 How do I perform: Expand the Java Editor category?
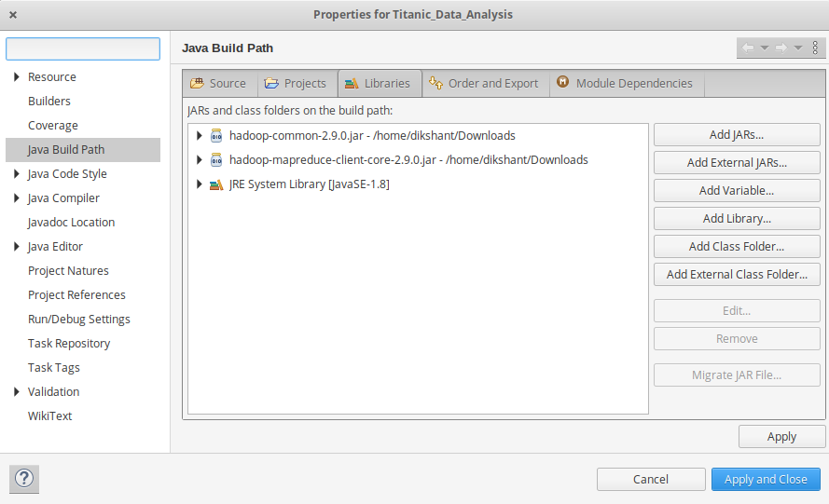pyautogui.click(x=17, y=247)
